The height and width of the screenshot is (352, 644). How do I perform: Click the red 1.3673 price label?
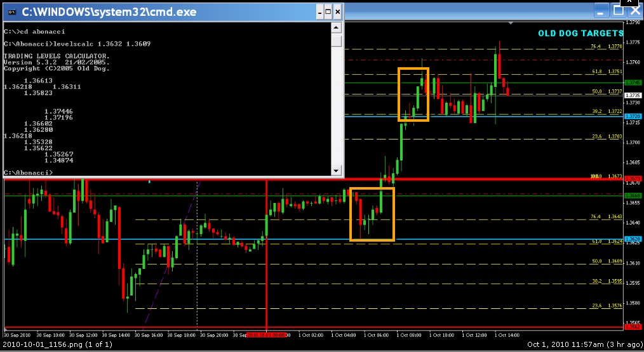click(x=633, y=179)
